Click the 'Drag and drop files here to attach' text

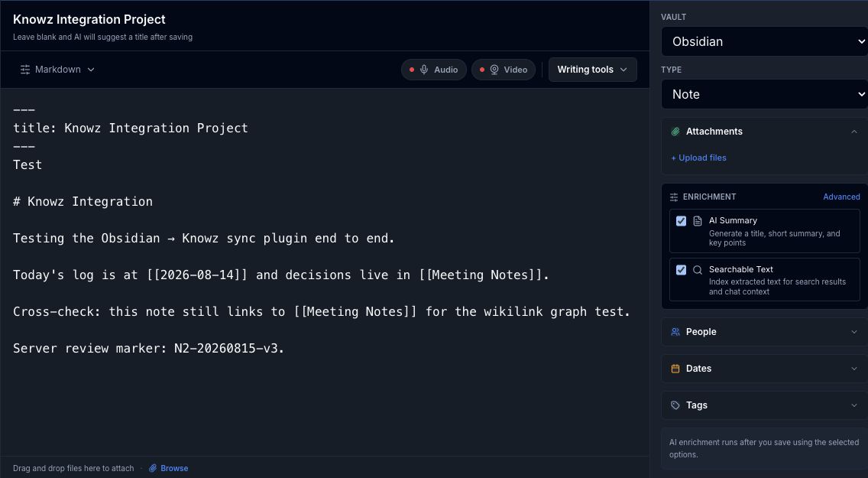tap(73, 469)
